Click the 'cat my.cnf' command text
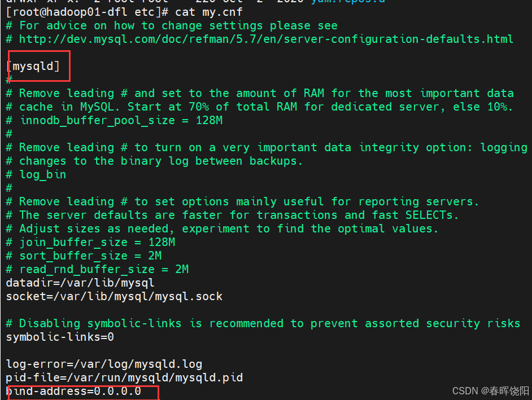 click(208, 12)
